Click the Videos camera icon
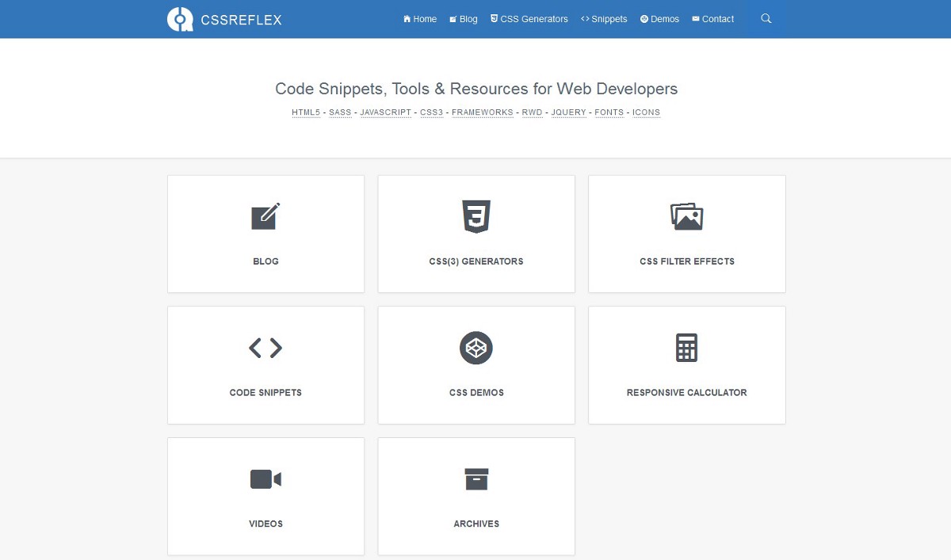951x560 pixels. point(265,479)
